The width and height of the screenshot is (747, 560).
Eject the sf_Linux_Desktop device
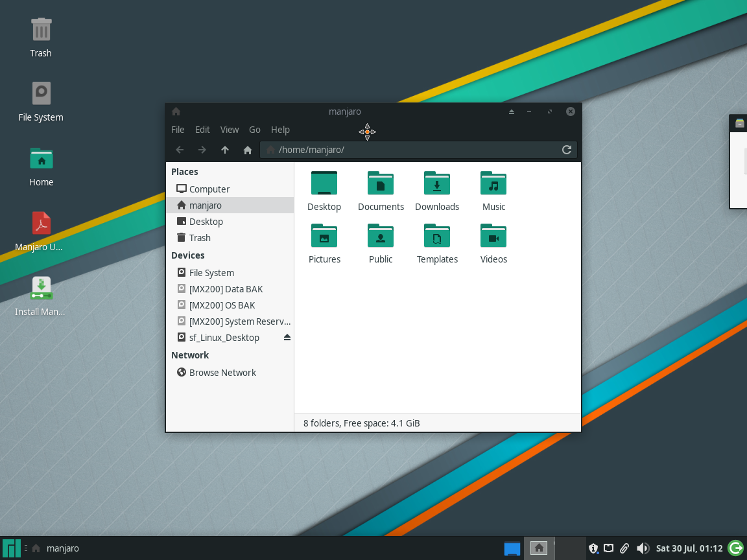pyautogui.click(x=287, y=338)
